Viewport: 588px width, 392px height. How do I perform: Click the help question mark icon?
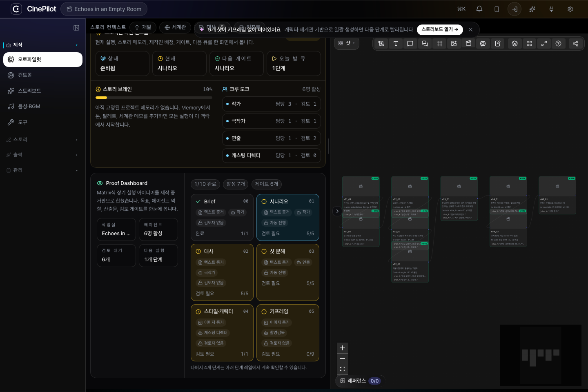558,43
